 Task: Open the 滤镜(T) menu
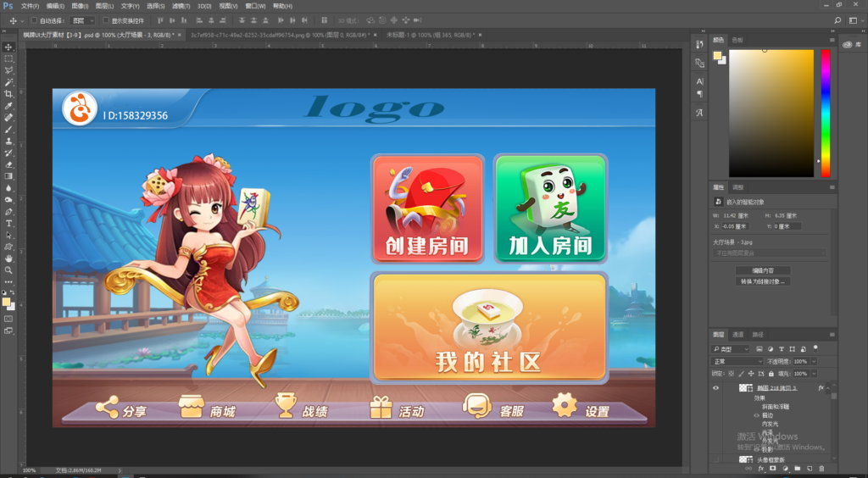(181, 5)
